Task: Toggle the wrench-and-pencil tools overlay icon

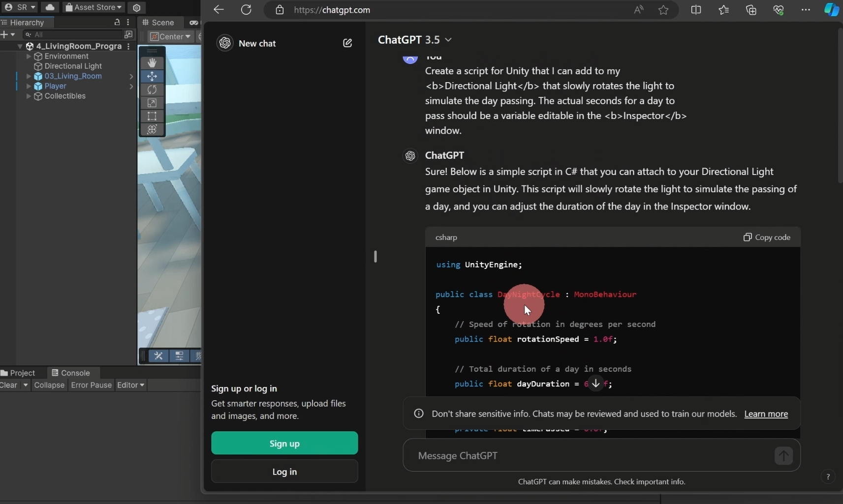Action: click(x=158, y=356)
